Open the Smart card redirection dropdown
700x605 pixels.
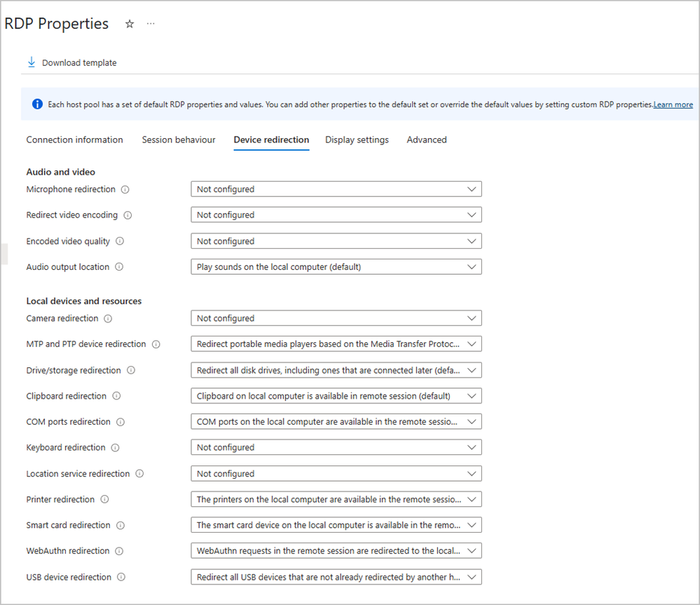tap(336, 525)
